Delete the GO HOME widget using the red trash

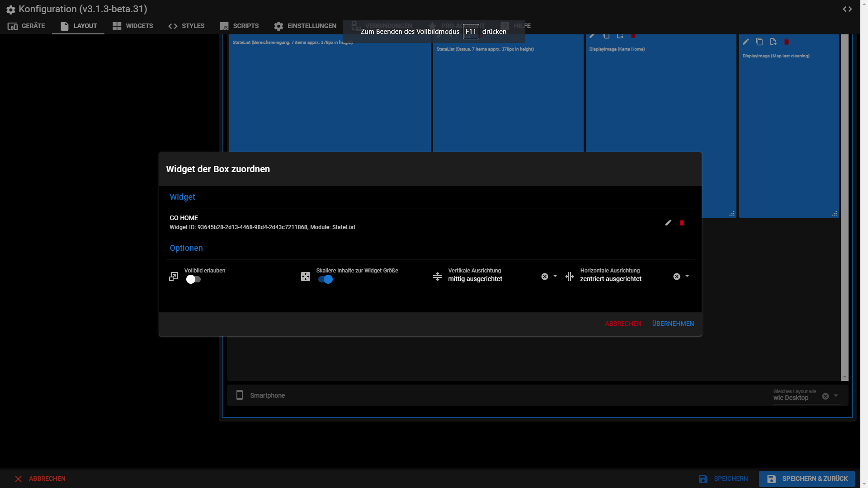(x=682, y=222)
